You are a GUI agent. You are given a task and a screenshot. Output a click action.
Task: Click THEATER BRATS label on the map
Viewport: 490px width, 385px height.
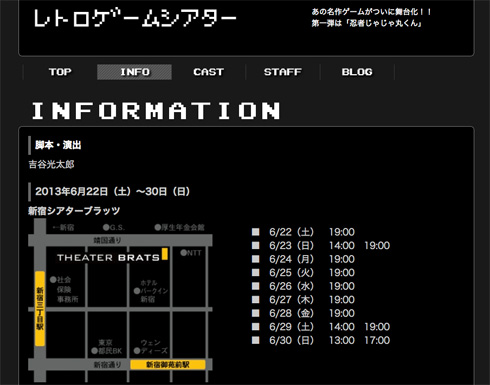pyautogui.click(x=108, y=258)
